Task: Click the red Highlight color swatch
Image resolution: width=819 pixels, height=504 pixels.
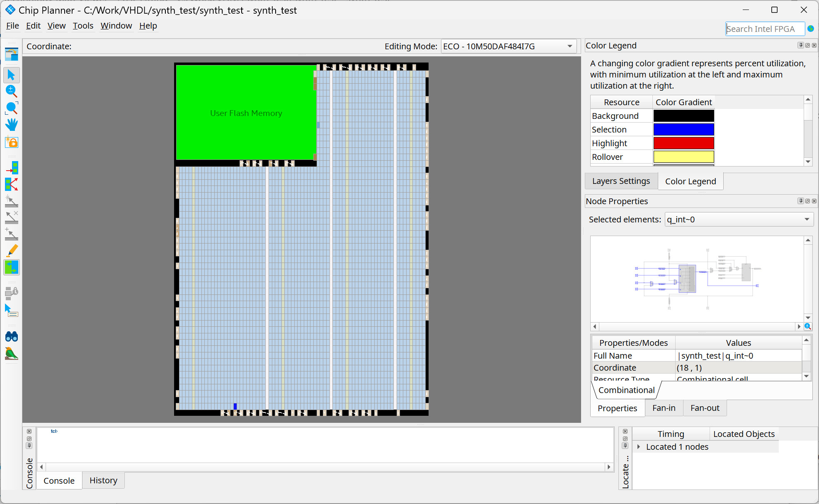Action: (x=683, y=143)
